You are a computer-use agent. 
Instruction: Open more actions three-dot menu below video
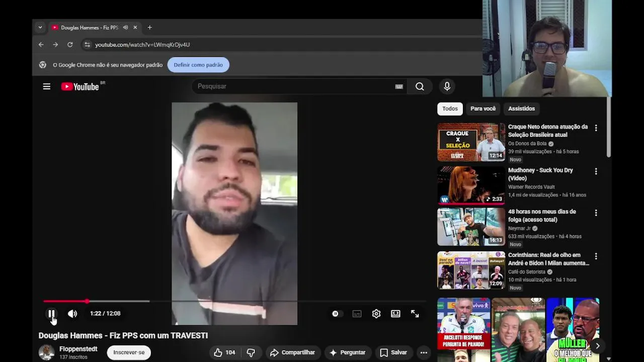(x=424, y=352)
